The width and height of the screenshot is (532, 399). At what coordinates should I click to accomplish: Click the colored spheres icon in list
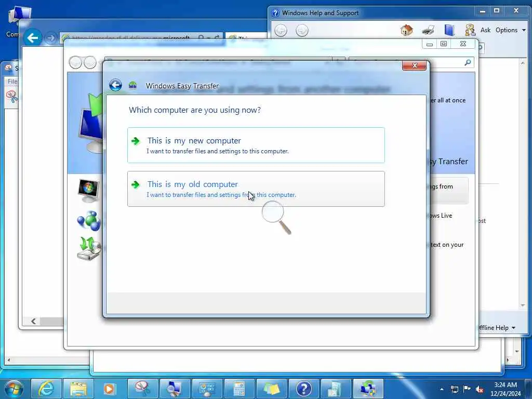(89, 221)
